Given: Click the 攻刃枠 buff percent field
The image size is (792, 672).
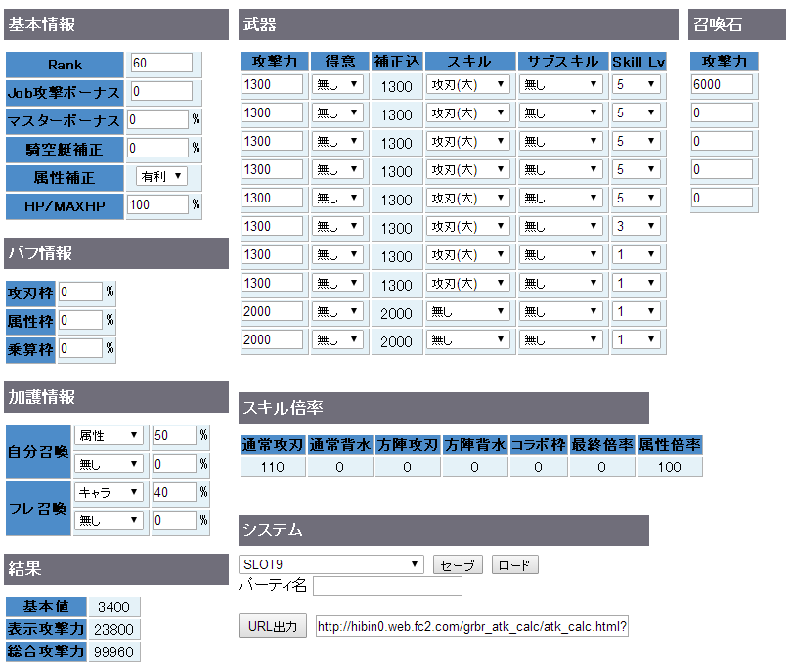Looking at the screenshot, I should point(81,291).
